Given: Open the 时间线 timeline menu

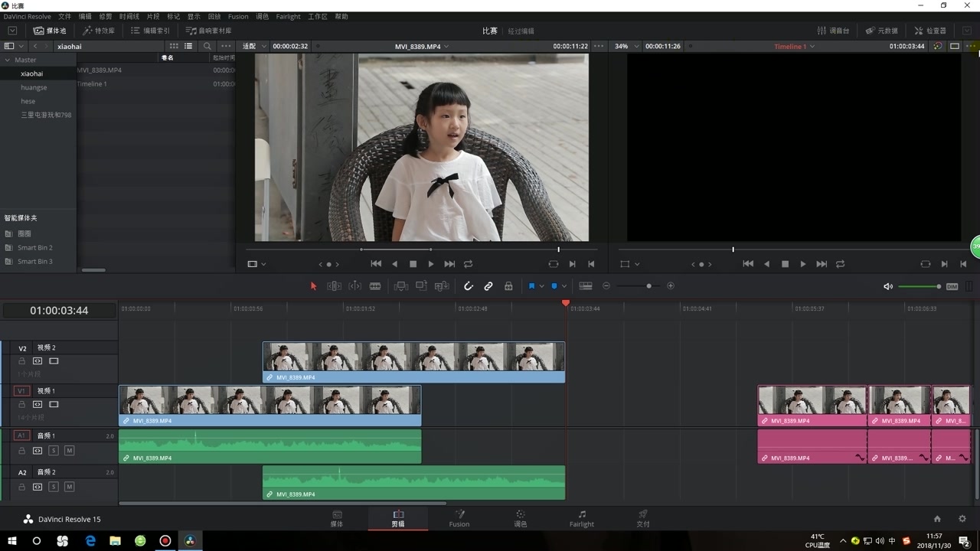Looking at the screenshot, I should [129, 16].
